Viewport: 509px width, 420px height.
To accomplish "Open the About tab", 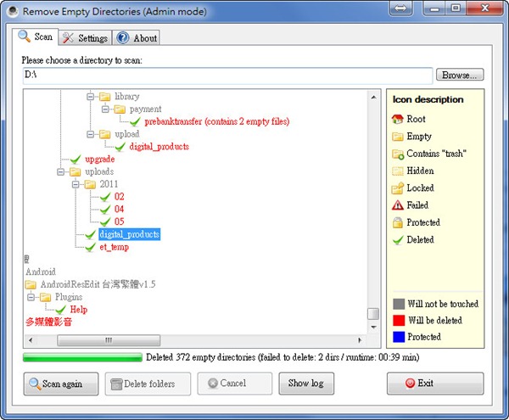I will (x=136, y=38).
